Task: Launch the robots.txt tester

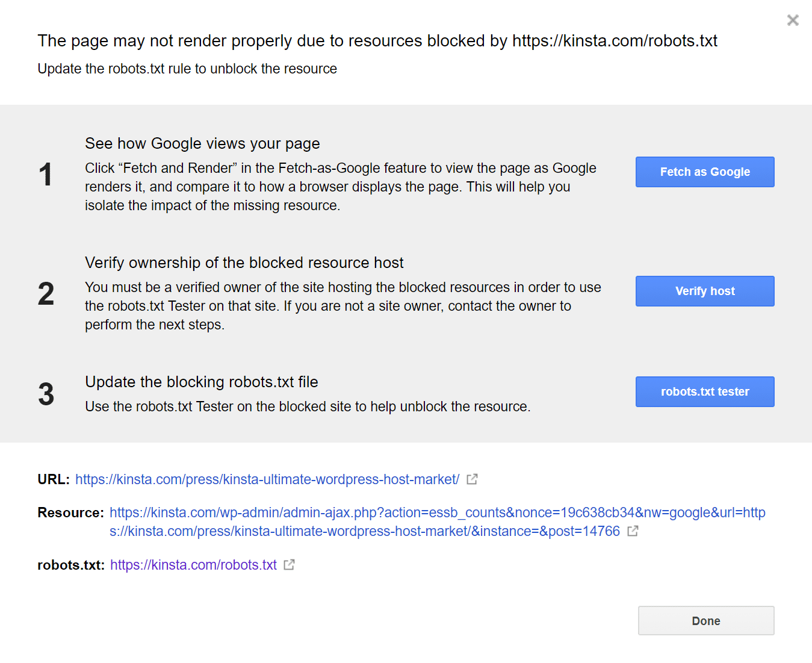Action: point(704,391)
